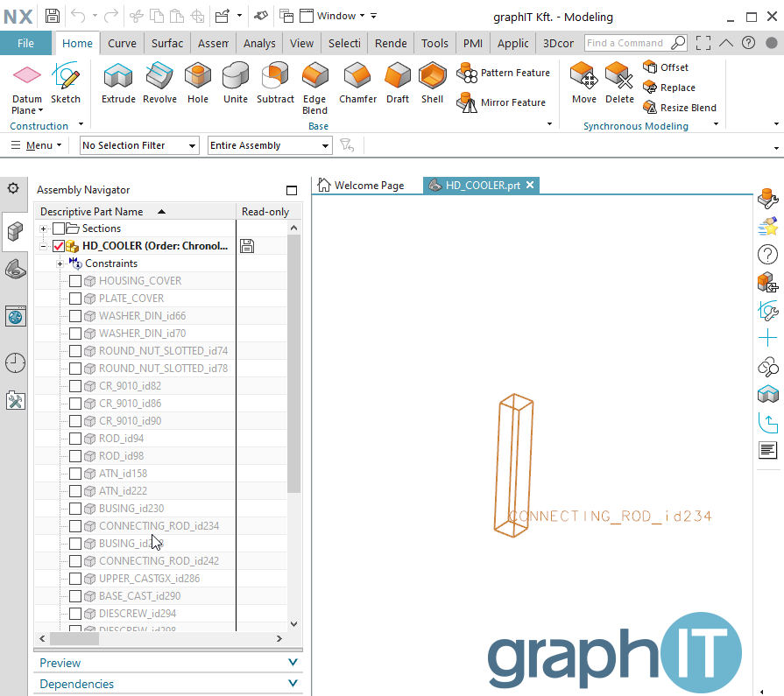Toggle the HD_COOLER assembly checkbox
784x696 pixels.
tap(59, 245)
